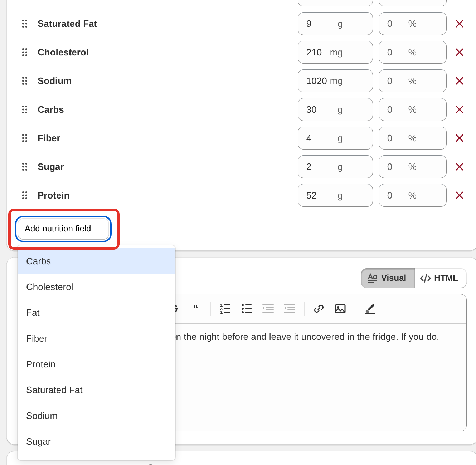Screen dimensions: 476x465
Task: Click the Saturated Fat row label
Action: click(x=67, y=24)
